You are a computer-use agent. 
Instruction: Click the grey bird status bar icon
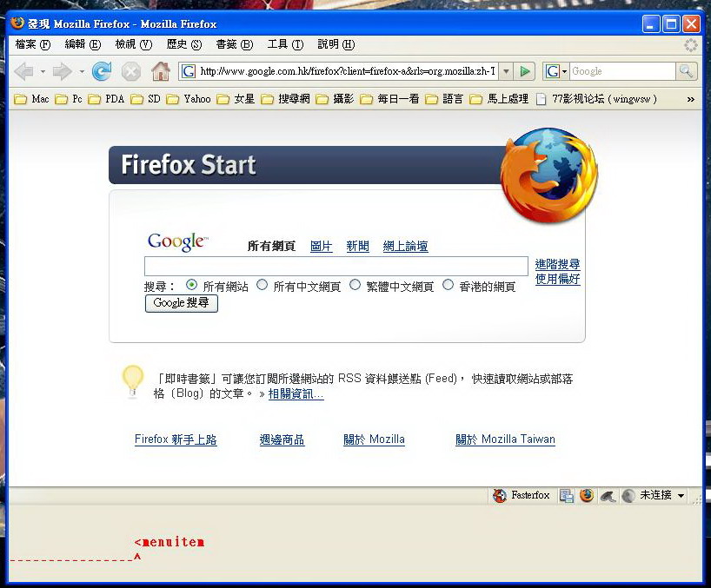608,496
